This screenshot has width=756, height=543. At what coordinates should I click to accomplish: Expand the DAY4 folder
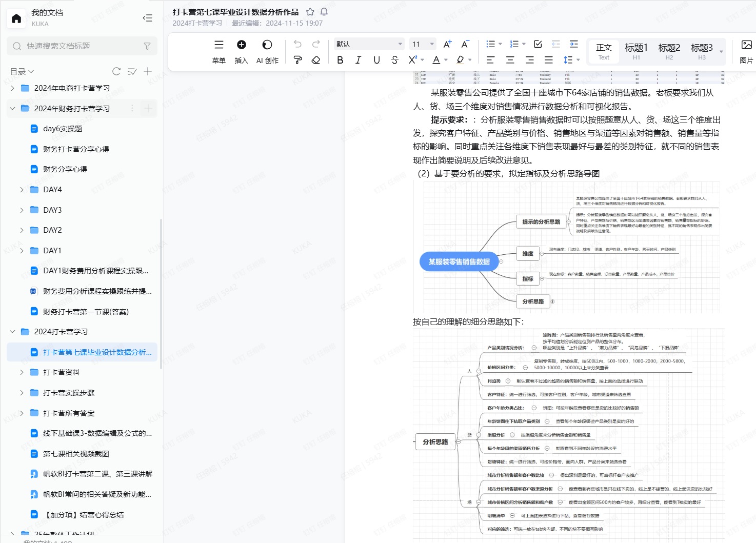click(22, 190)
